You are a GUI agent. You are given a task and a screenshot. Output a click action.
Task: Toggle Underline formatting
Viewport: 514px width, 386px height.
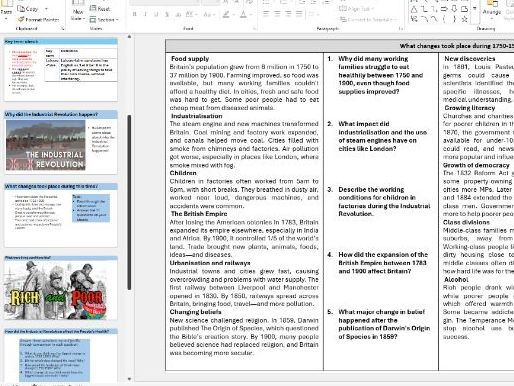pos(156,14)
